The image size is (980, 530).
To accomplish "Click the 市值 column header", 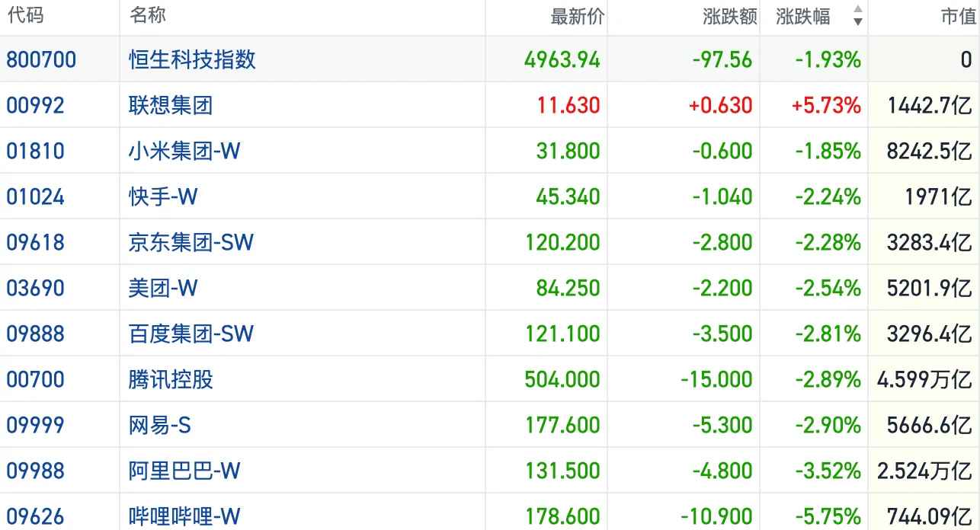I will click(x=957, y=17).
